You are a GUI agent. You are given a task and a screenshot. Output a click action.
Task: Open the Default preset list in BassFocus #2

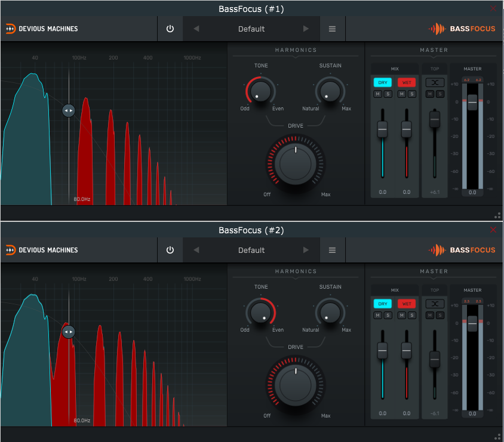pyautogui.click(x=251, y=250)
